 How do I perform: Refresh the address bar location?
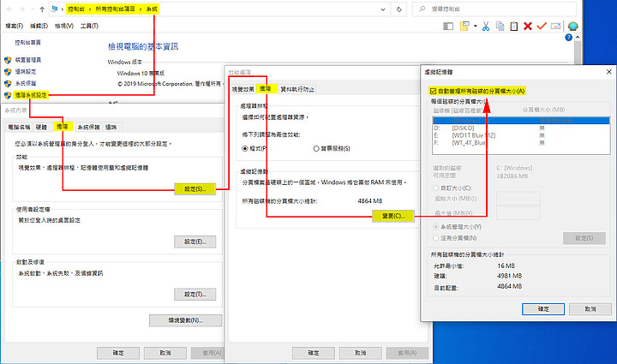tap(398, 9)
